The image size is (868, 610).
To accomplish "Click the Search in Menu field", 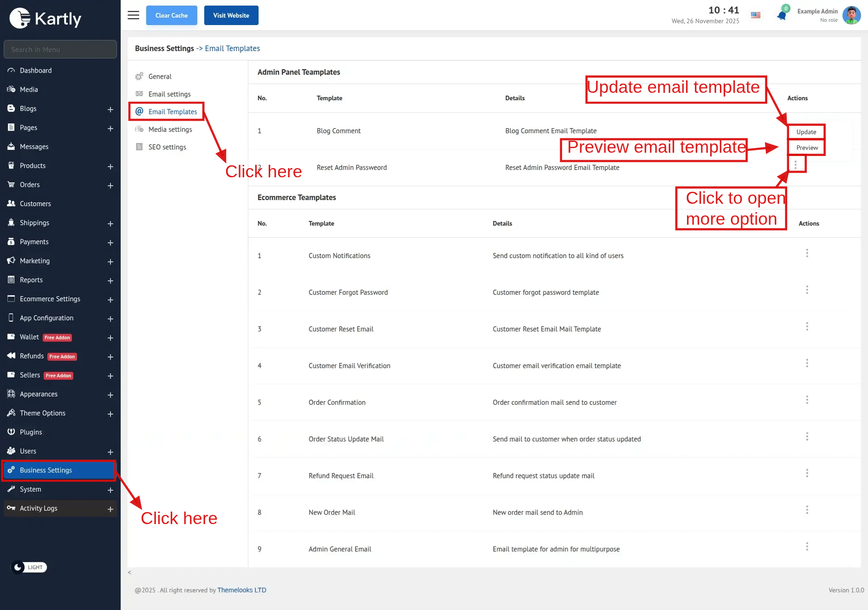I will pyautogui.click(x=60, y=49).
